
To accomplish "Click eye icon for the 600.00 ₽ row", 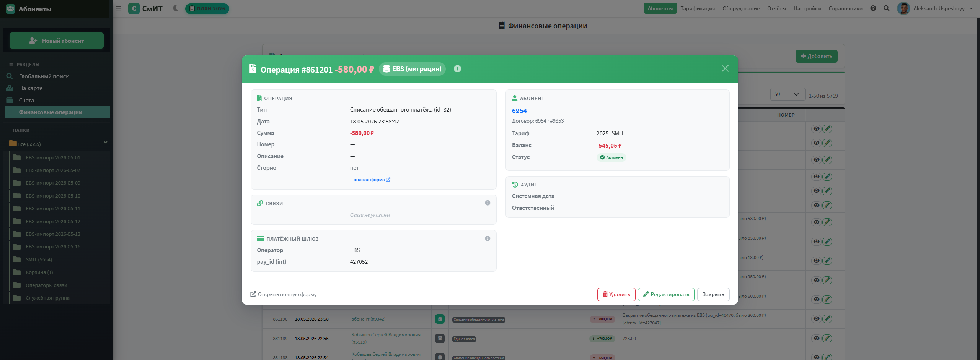I will point(817,299).
